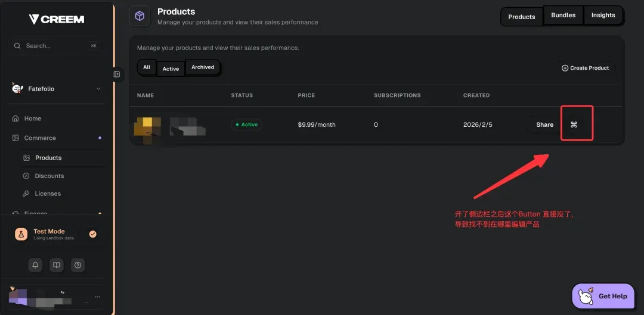This screenshot has width=644, height=315.
Task: Open the account three-dots menu
Action: click(98, 297)
